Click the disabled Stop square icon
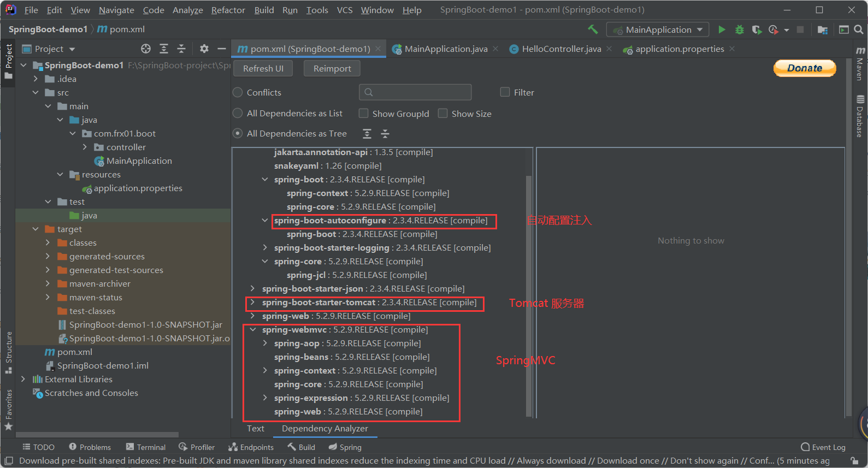The height and width of the screenshot is (468, 868). click(800, 29)
